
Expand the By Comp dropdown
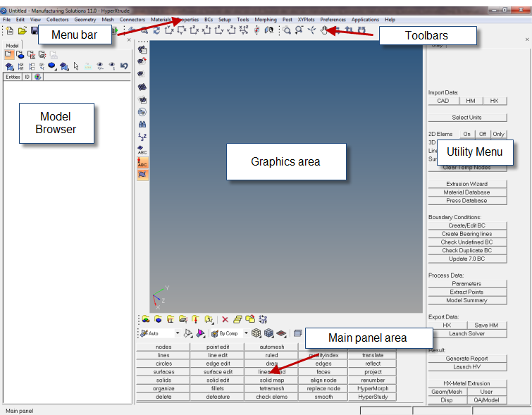pos(246,333)
